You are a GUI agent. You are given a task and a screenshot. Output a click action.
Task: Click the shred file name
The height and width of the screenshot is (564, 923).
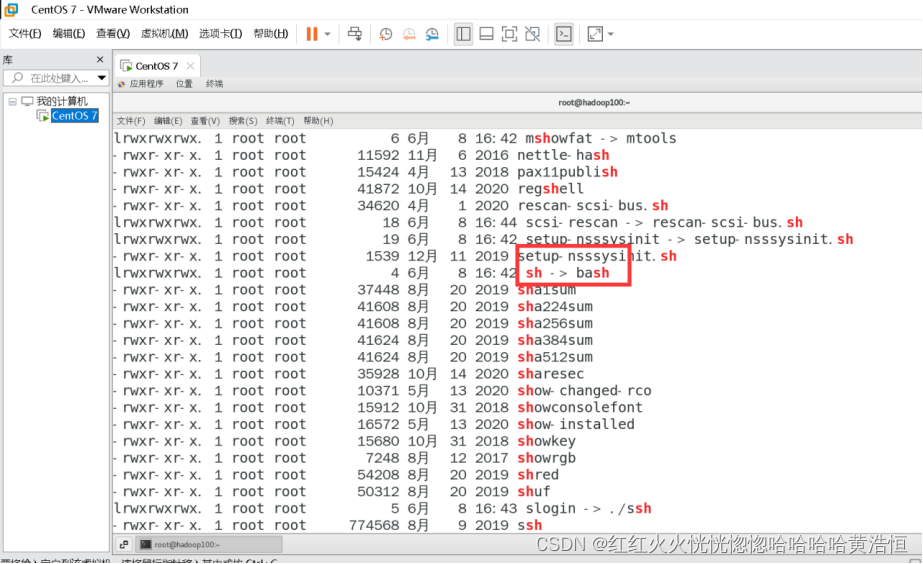[538, 475]
